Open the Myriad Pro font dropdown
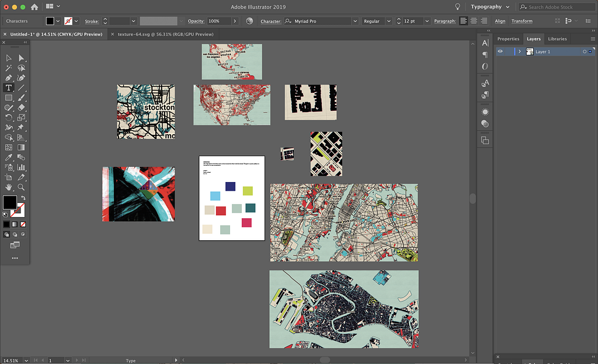Screen dimensions: 598x364 [x=355, y=22]
